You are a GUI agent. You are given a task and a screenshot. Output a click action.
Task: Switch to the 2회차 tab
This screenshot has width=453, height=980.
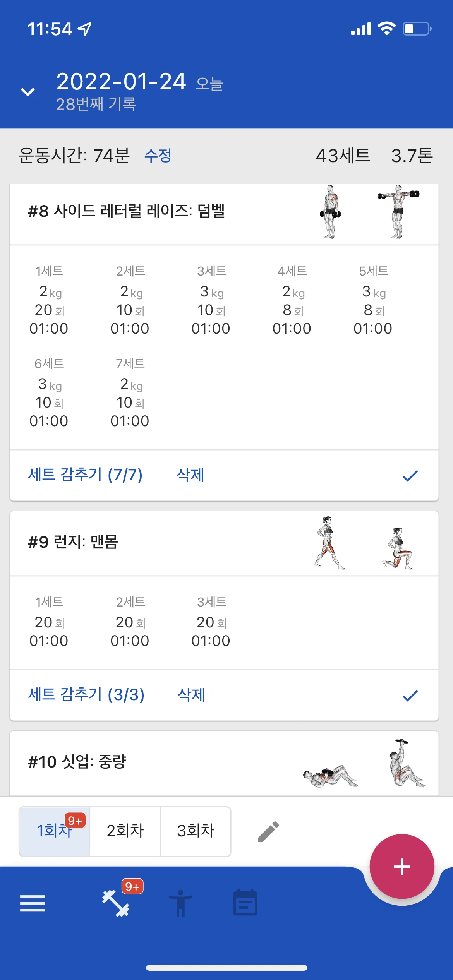125,831
